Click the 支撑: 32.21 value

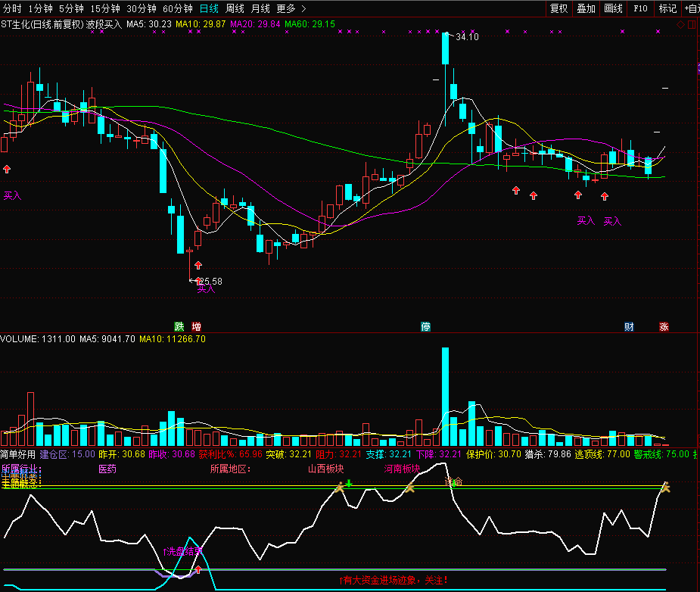(x=388, y=454)
